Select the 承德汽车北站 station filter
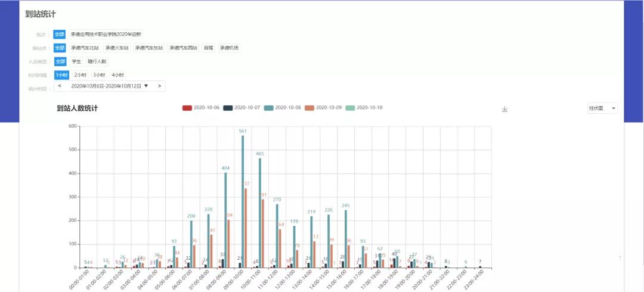The height and width of the screenshot is (292, 644). pos(84,48)
